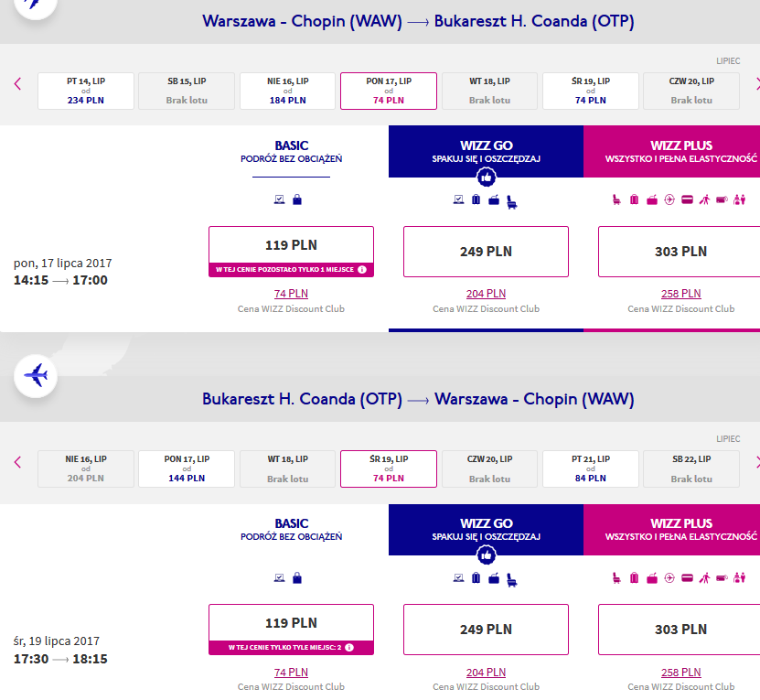
Task: Click the circled airplane icon under outbound WIZZ PLUS
Action: (669, 199)
